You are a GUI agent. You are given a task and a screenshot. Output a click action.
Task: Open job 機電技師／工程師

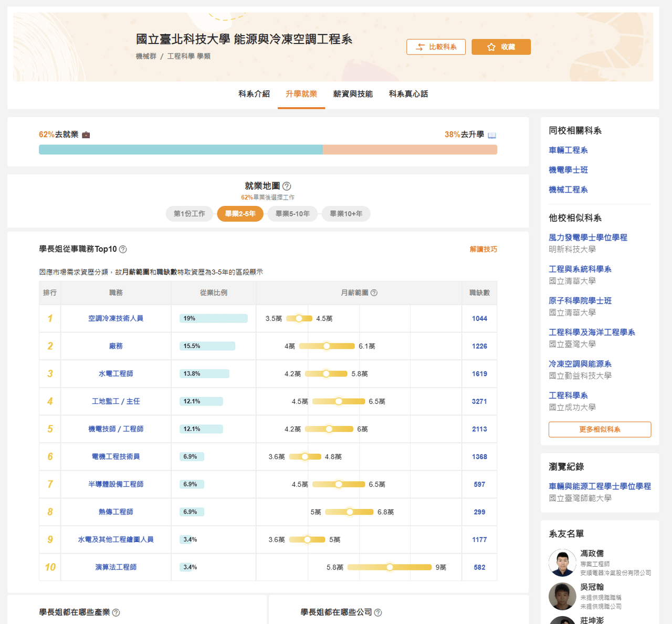(x=115, y=429)
